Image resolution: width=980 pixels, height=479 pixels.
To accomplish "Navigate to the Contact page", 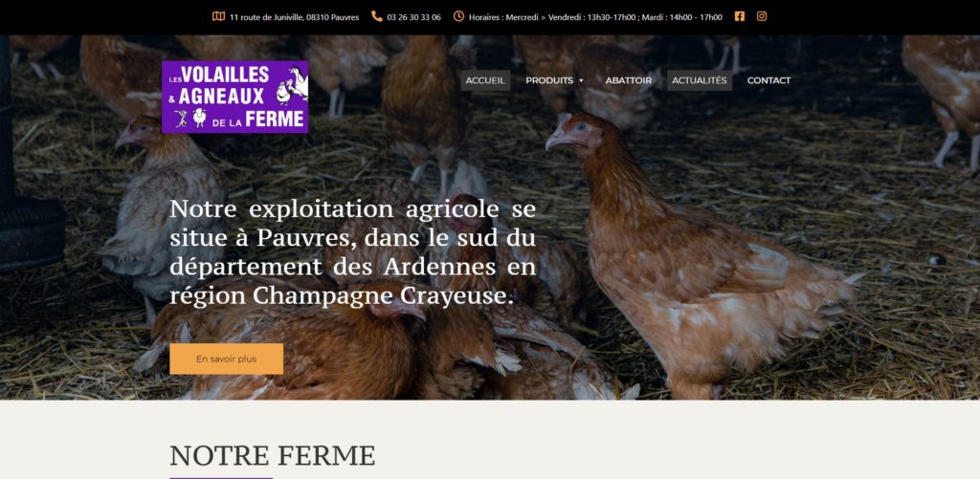I will click(768, 80).
